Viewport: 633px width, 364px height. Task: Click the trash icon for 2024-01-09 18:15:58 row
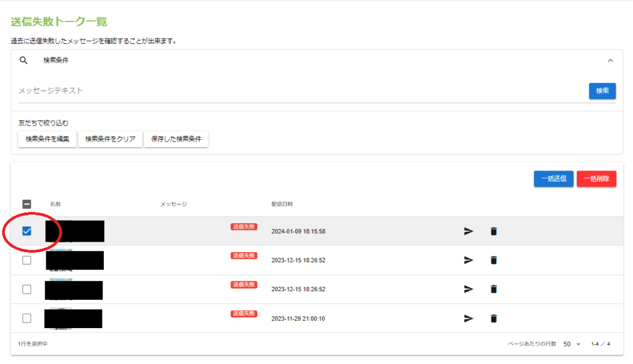tap(493, 231)
